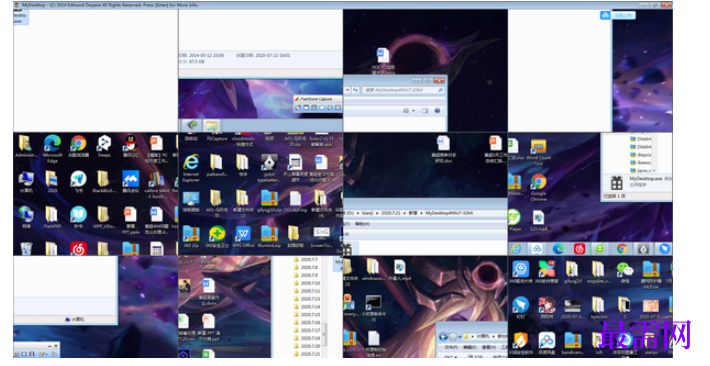
Task: Open the NetEase Cloud Music red icon on the desktop
Action: point(78,249)
